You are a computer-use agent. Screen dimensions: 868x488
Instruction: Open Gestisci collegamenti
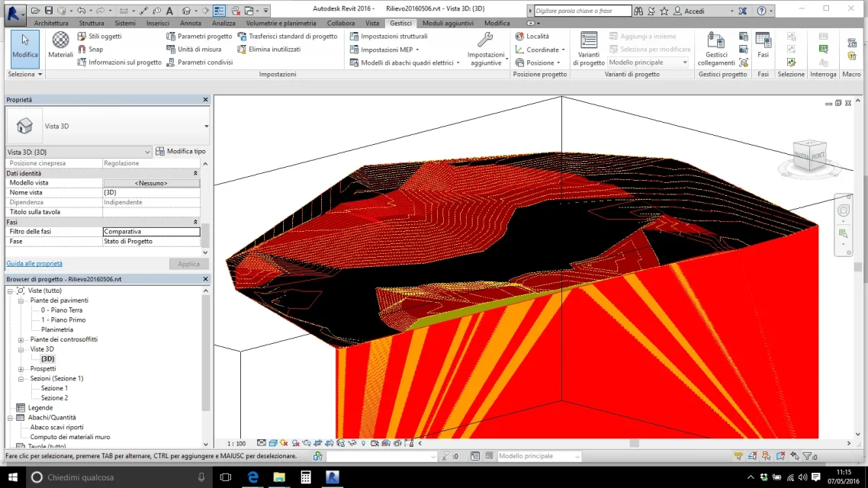click(715, 49)
